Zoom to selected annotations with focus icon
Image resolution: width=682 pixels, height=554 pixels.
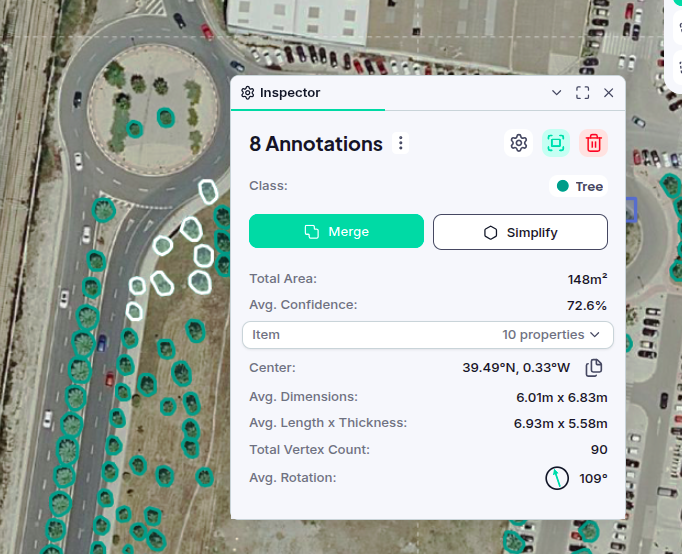click(x=556, y=143)
